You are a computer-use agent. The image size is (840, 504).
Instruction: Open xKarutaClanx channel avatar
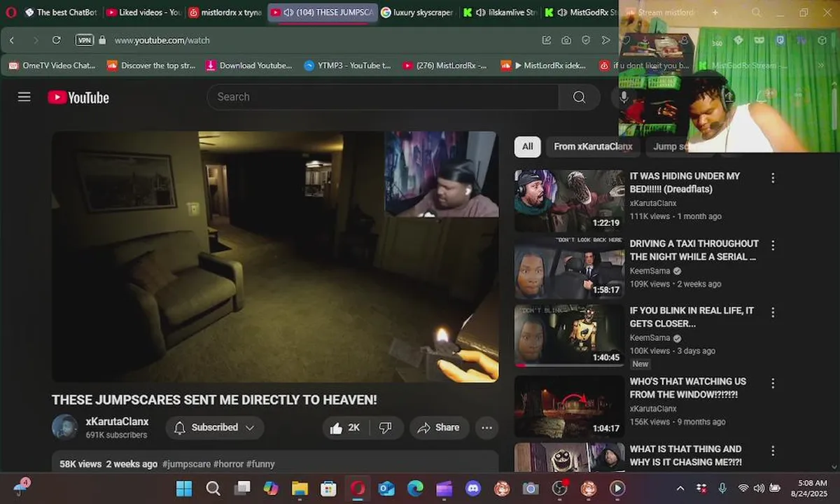pyautogui.click(x=64, y=427)
